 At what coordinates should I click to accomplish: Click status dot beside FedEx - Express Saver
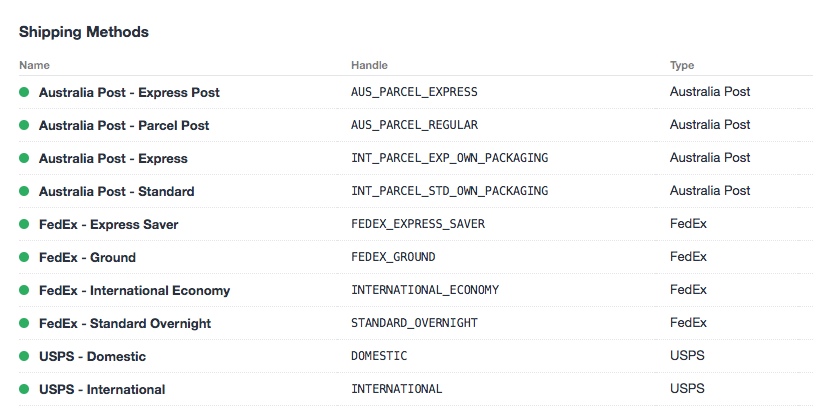coord(25,224)
